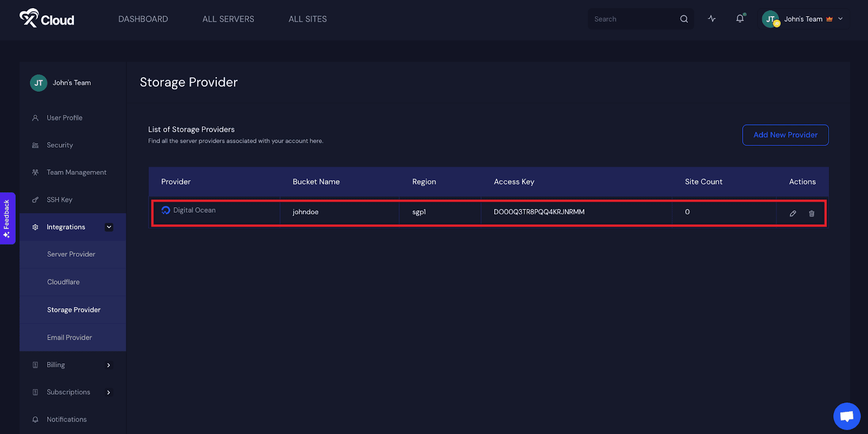Open the notifications bell icon

[x=740, y=19]
